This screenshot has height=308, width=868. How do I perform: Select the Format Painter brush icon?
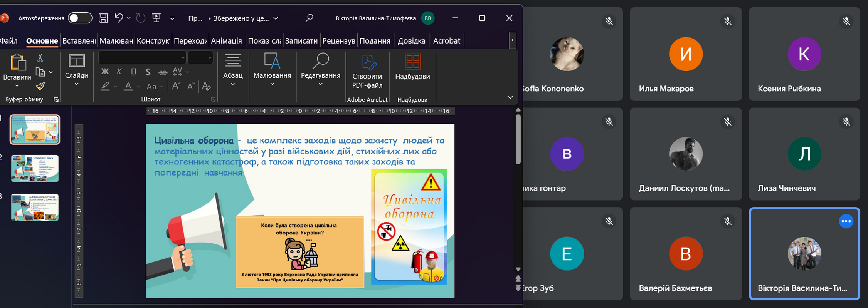click(x=40, y=86)
